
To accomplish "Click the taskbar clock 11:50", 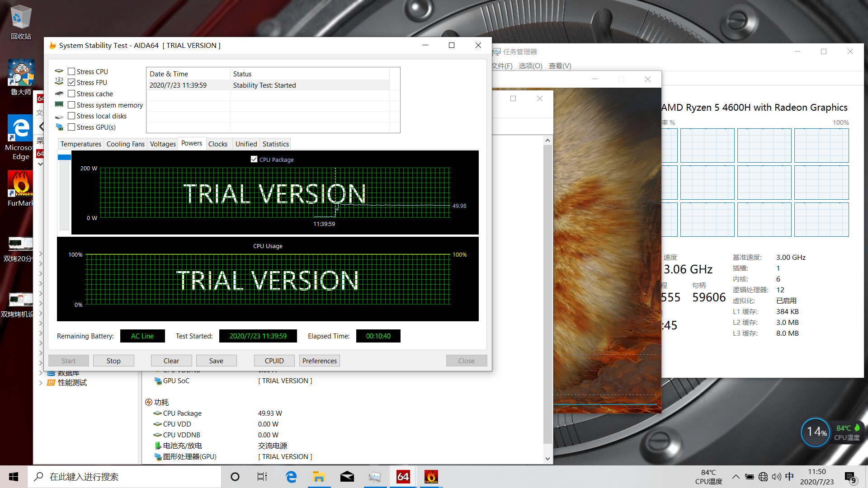I will coord(816,477).
